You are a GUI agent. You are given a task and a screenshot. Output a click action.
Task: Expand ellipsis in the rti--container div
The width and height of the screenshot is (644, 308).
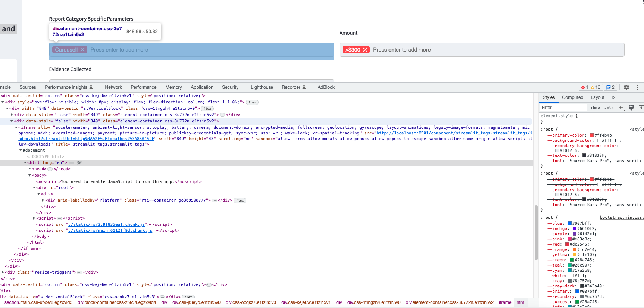click(214, 200)
